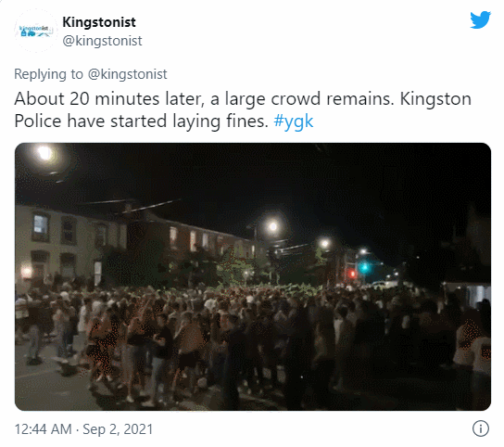
Task: Open the #ygk hashtag
Action: pyautogui.click(x=294, y=121)
